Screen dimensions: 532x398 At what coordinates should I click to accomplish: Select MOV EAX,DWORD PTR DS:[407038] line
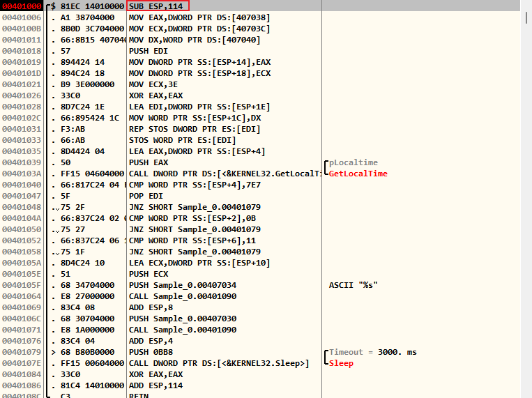(x=199, y=17)
